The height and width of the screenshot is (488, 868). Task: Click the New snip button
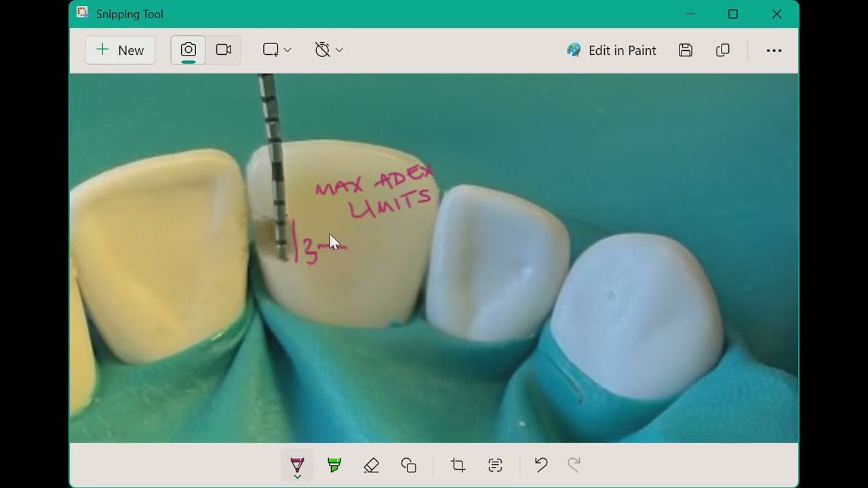120,50
